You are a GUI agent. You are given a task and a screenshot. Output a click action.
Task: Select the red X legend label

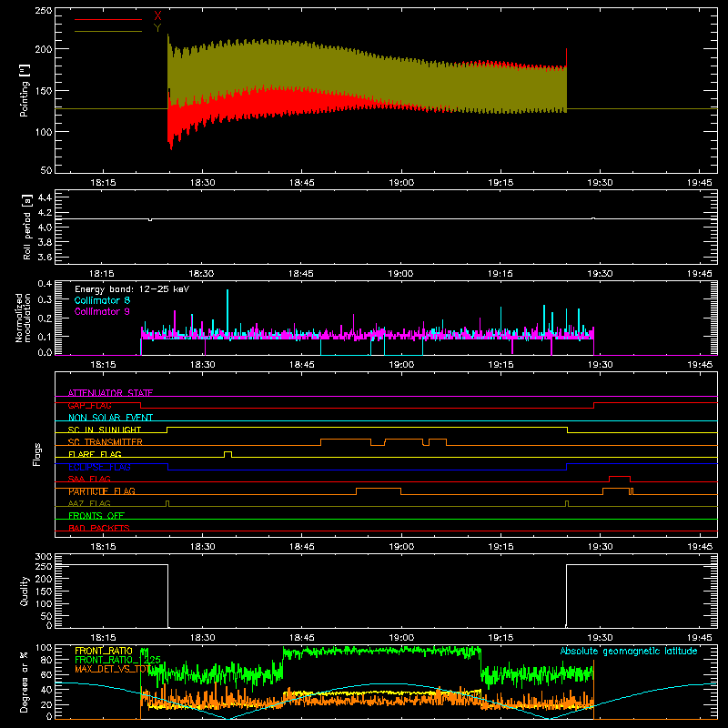click(157, 16)
